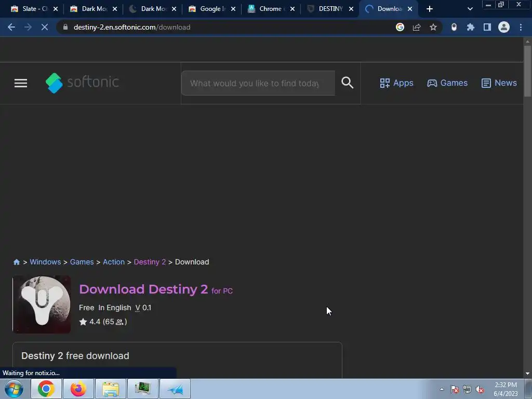Viewport: 532px width, 399px height.
Task: Open the blue paper-plane taskbar app
Action: [x=175, y=389]
